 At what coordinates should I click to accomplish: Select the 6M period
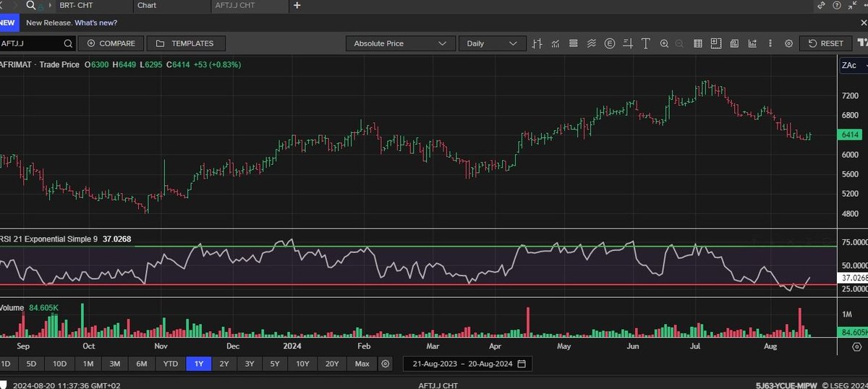coord(142,363)
